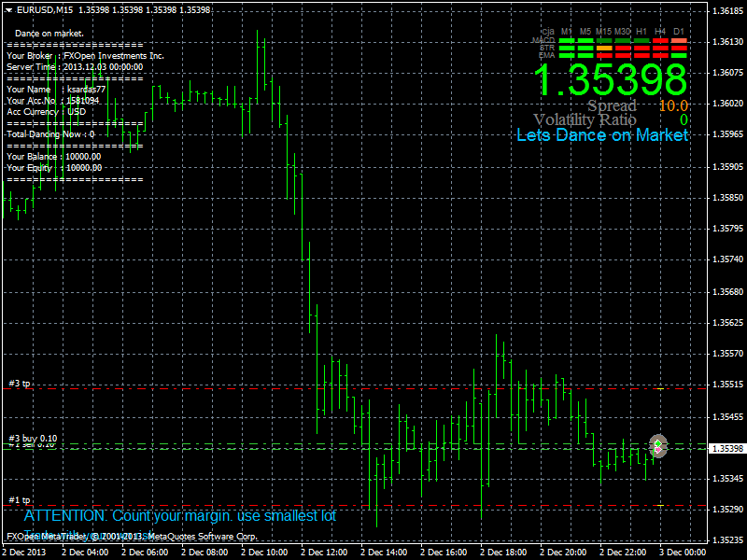Screen dimensions: 747x560
Task: Select the green buy arrow marker
Action: point(658,444)
